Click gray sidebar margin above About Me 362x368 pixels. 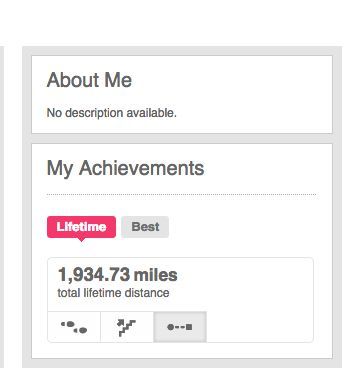182,51
